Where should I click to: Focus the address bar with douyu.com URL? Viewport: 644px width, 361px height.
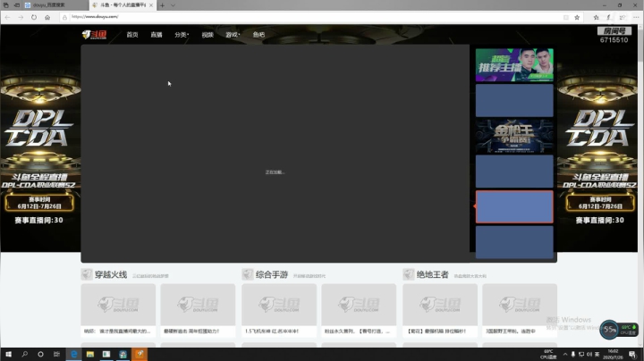point(312,17)
